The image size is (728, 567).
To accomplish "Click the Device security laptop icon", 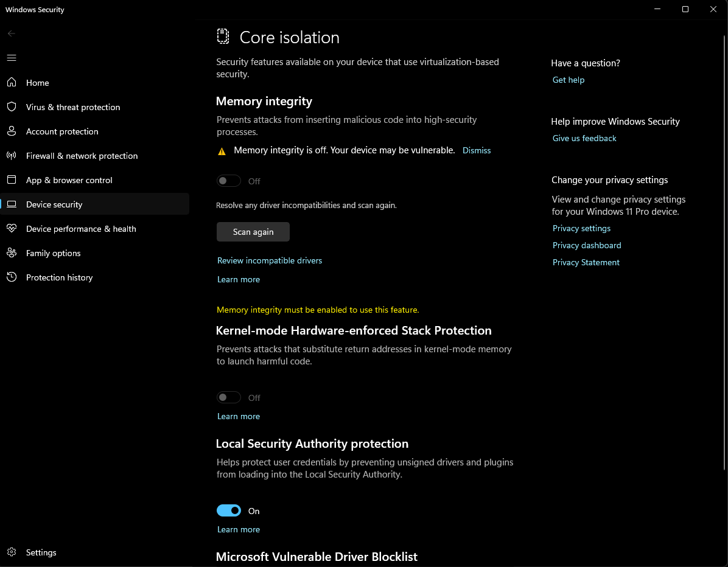I will click(12, 204).
